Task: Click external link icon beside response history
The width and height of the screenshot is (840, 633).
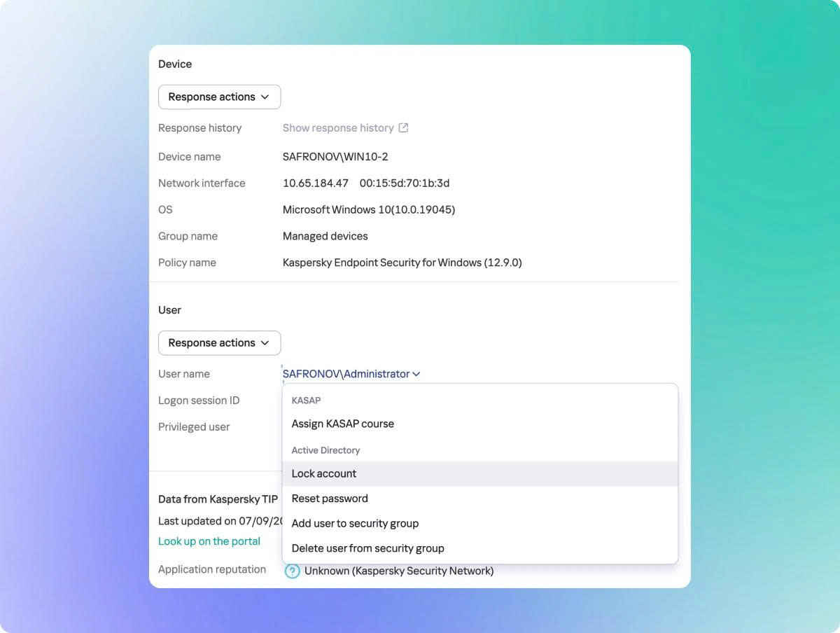Action: tap(403, 127)
